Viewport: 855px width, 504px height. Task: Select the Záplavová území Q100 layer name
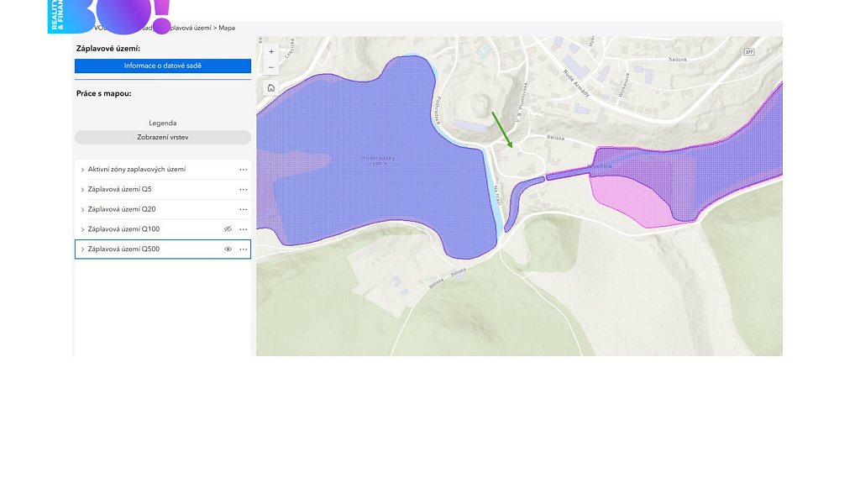coord(123,229)
